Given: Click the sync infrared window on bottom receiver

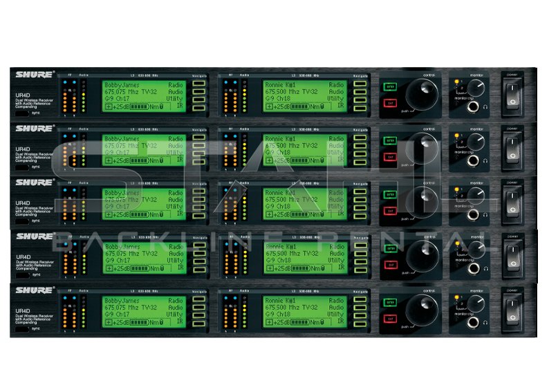Looking at the screenshot, I should pyautogui.click(x=22, y=329).
